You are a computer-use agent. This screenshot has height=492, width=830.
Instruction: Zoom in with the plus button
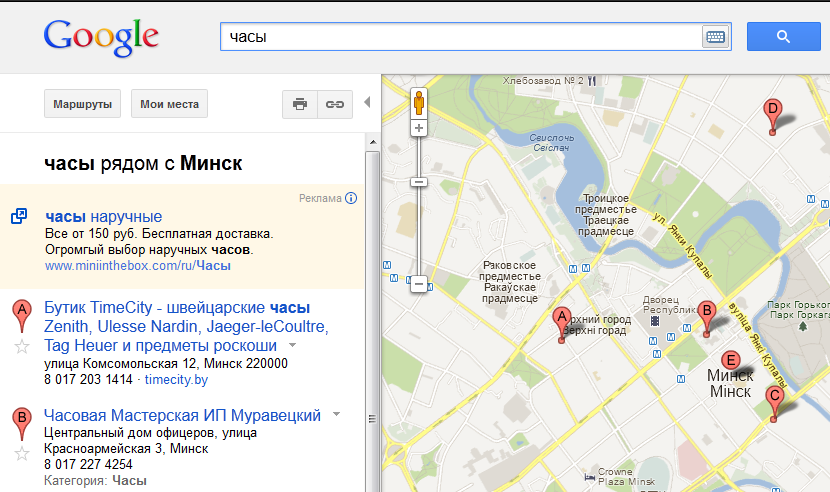(x=419, y=128)
